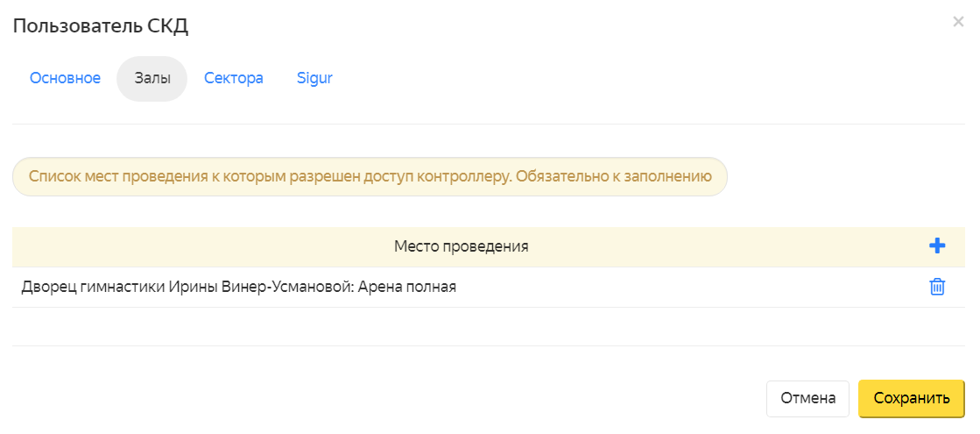Discard changes using Отмена
The height and width of the screenshot is (434, 980).
coord(807,398)
